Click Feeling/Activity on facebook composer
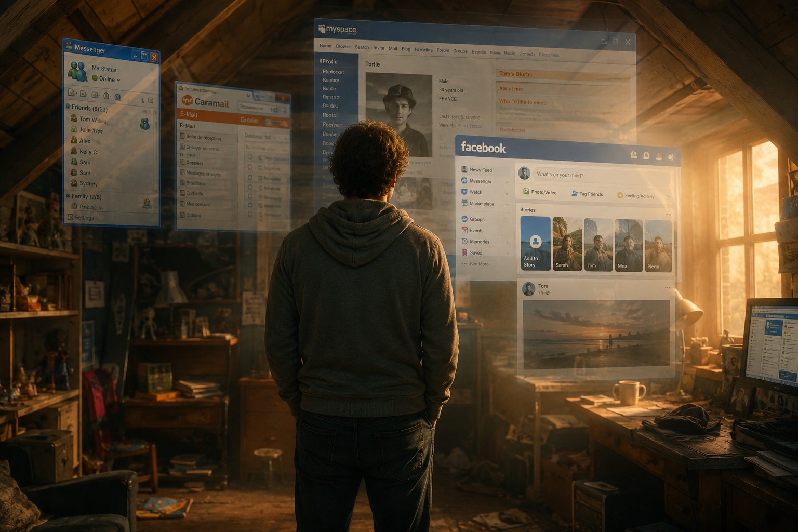 click(635, 196)
